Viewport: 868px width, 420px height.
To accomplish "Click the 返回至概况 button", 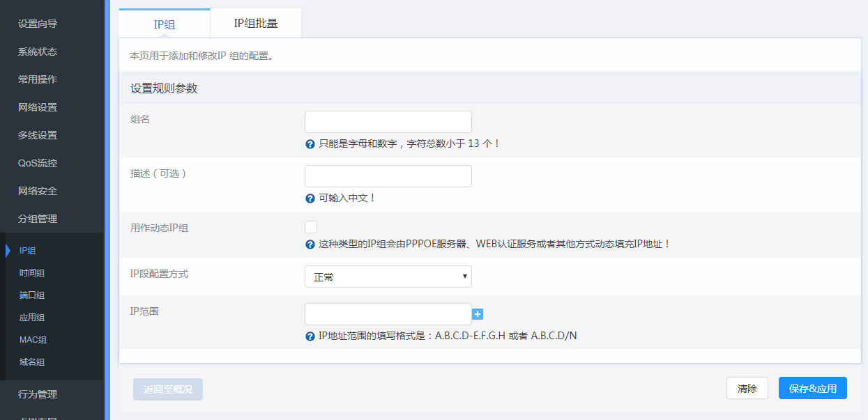I will click(168, 389).
